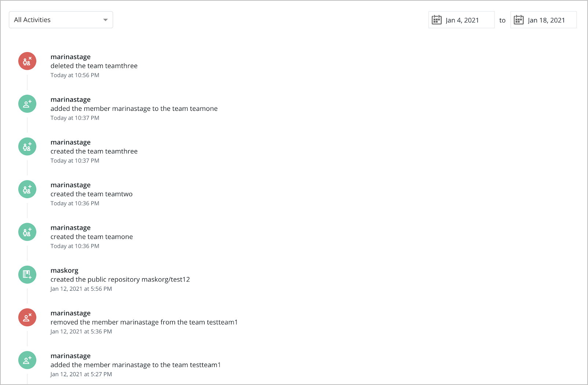Image resolution: width=588 pixels, height=385 pixels.
Task: Click the maskorg username link
Action: [65, 270]
